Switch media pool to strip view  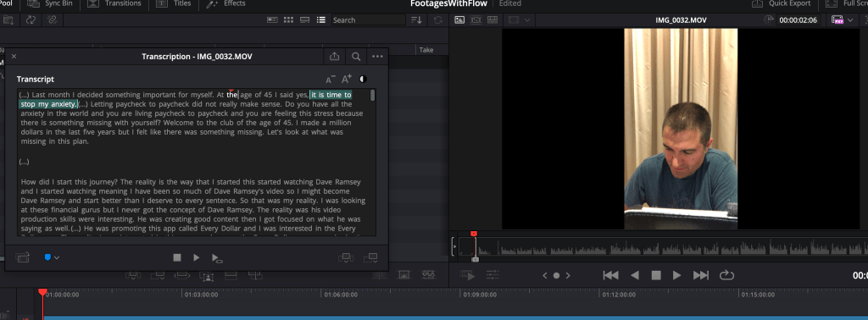tap(304, 20)
